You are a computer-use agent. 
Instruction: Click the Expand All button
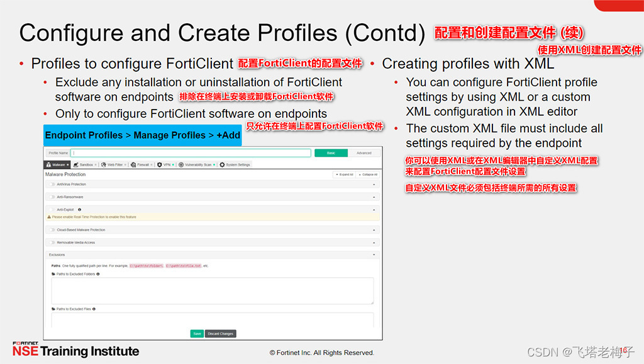pyautogui.click(x=344, y=174)
